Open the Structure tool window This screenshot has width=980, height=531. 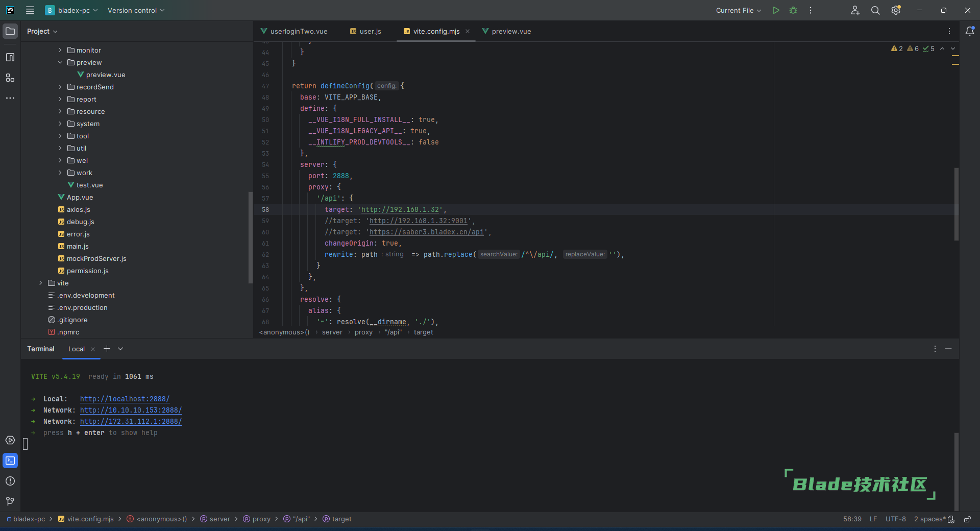[10, 78]
